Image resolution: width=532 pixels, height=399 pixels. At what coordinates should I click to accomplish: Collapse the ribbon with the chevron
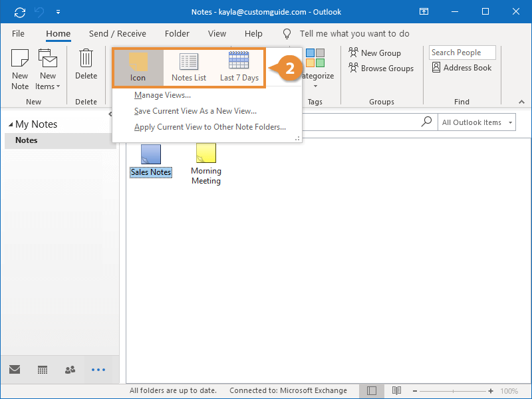point(521,102)
